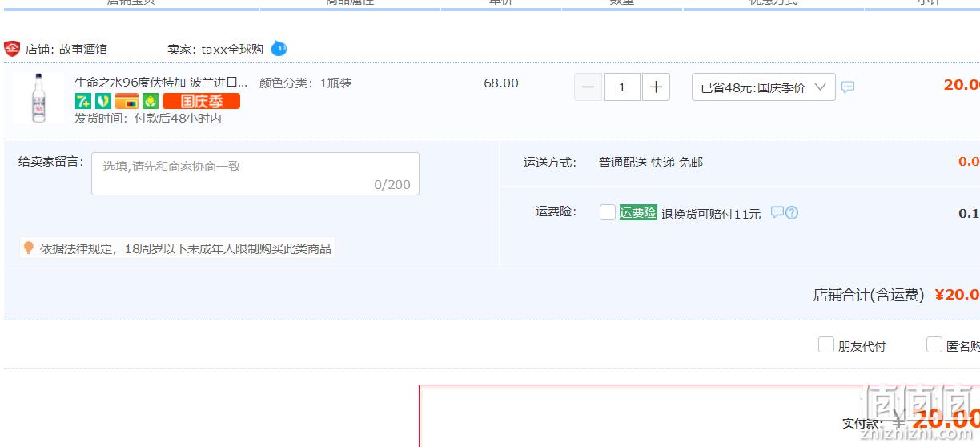Screen dimensions: 980x447
Task: Open the product title 生命之水96度伏特加
Action: (x=161, y=83)
